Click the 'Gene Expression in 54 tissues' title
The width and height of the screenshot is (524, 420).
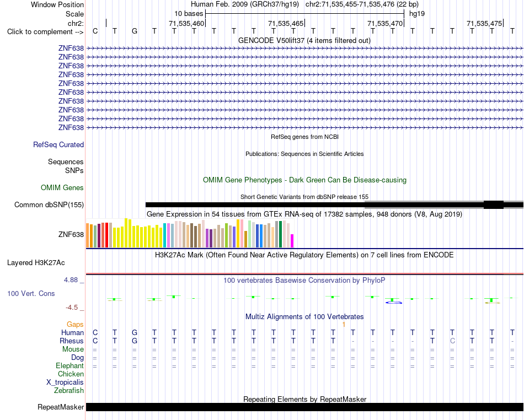(304, 214)
